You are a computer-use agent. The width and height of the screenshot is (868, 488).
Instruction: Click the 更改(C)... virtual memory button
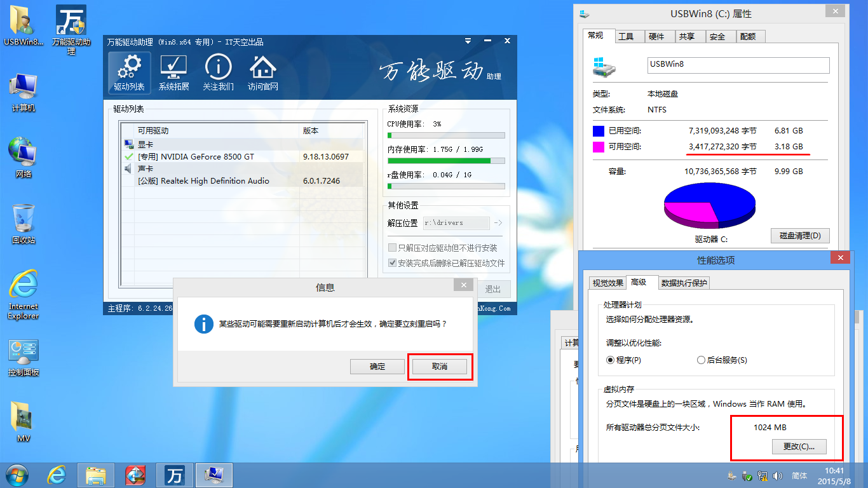click(x=799, y=447)
